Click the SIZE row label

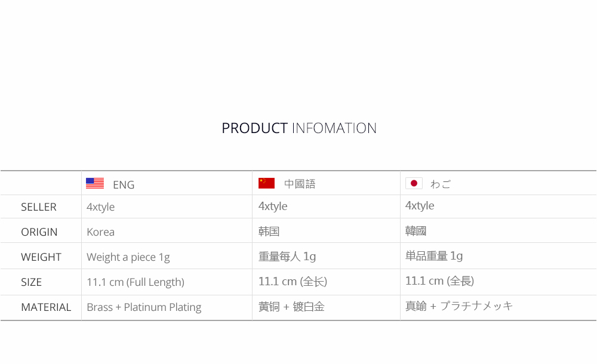tap(31, 282)
